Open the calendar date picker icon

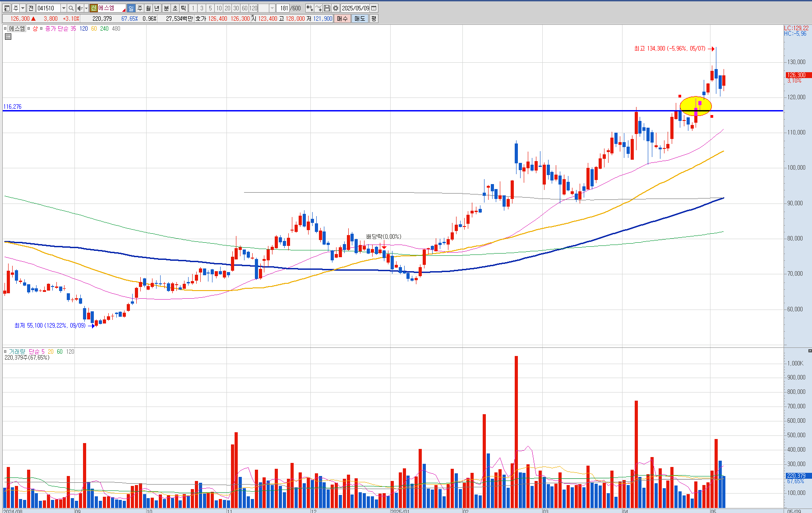(374, 8)
